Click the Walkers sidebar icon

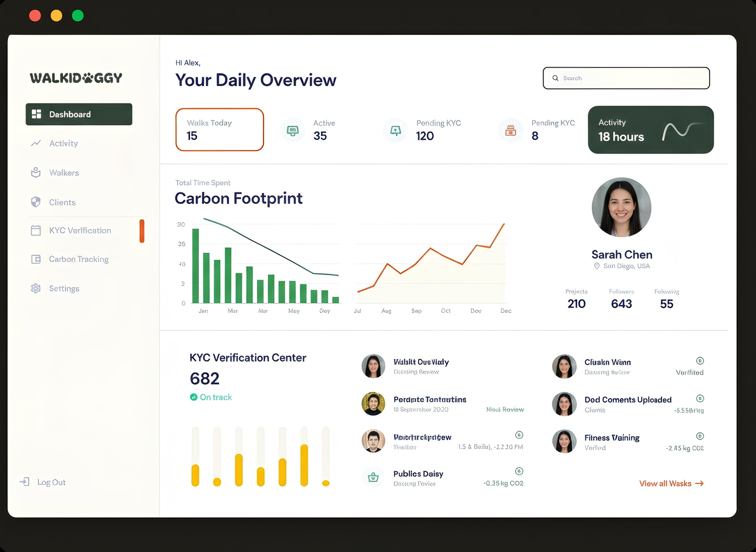coord(36,173)
